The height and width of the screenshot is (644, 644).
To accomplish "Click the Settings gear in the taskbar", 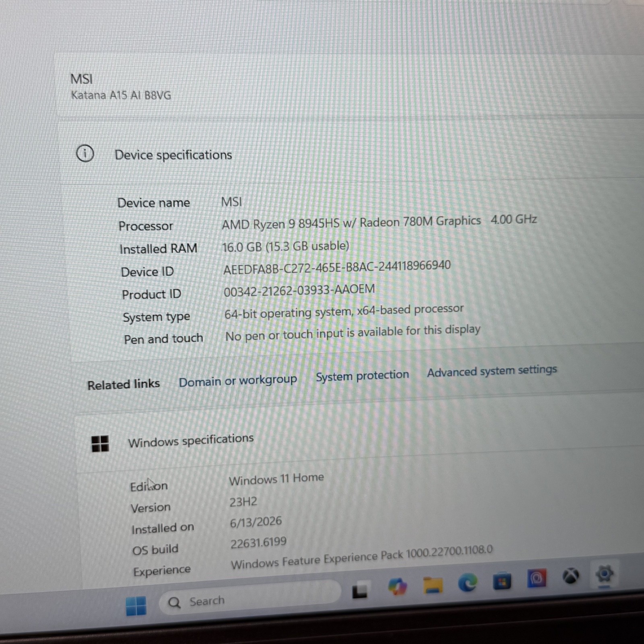I will tap(604, 574).
